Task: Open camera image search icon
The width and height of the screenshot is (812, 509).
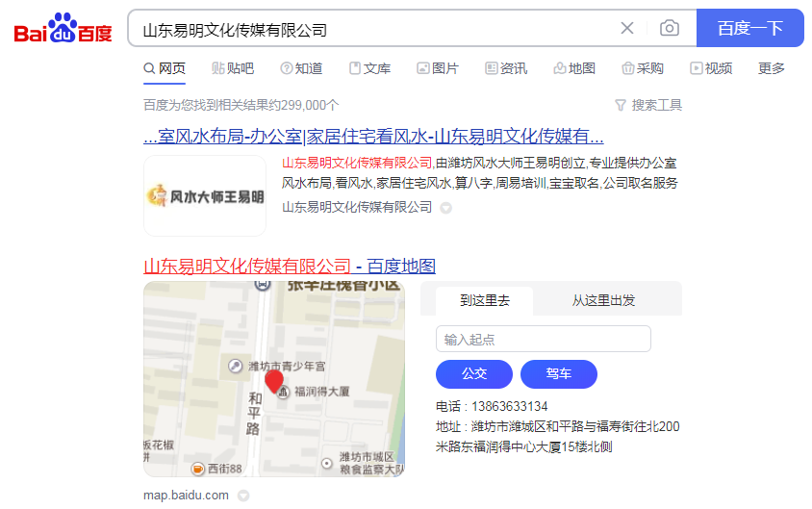Action: 670,28
